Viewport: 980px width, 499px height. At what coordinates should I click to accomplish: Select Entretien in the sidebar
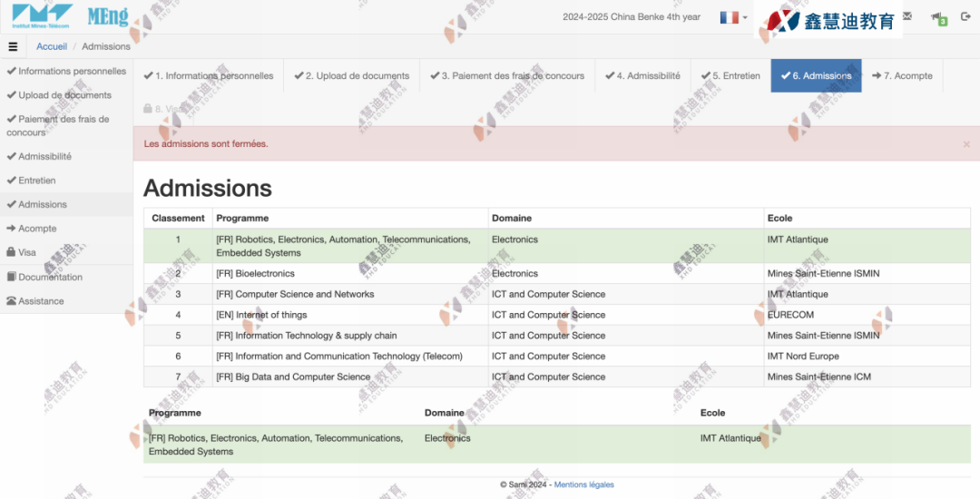point(66,181)
